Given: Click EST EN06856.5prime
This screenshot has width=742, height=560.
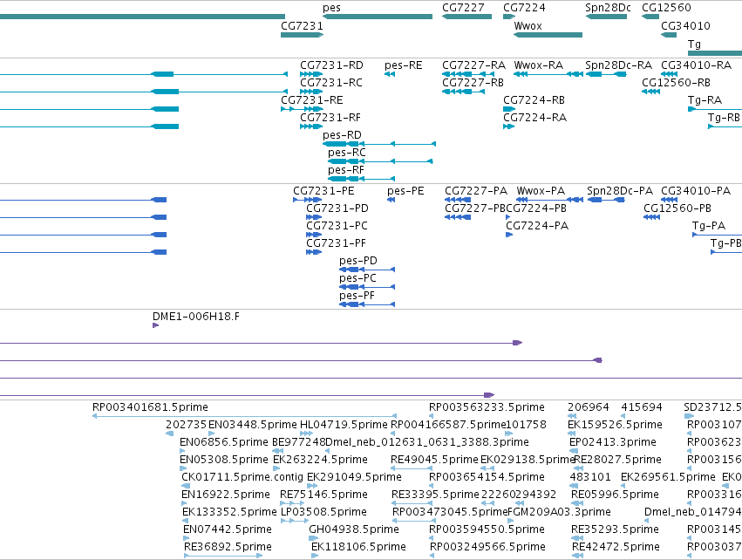Looking at the screenshot, I should click(224, 442).
